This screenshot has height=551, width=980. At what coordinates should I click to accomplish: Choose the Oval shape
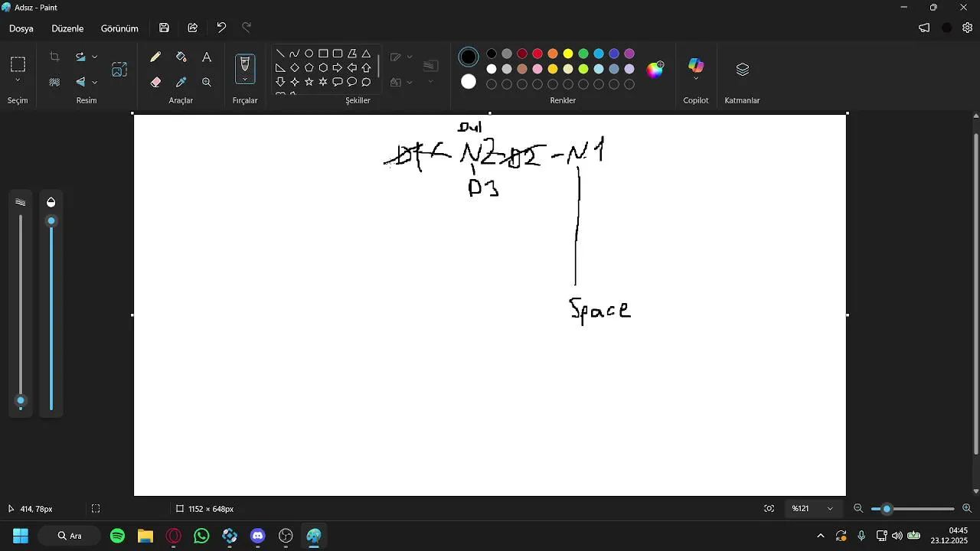[309, 54]
